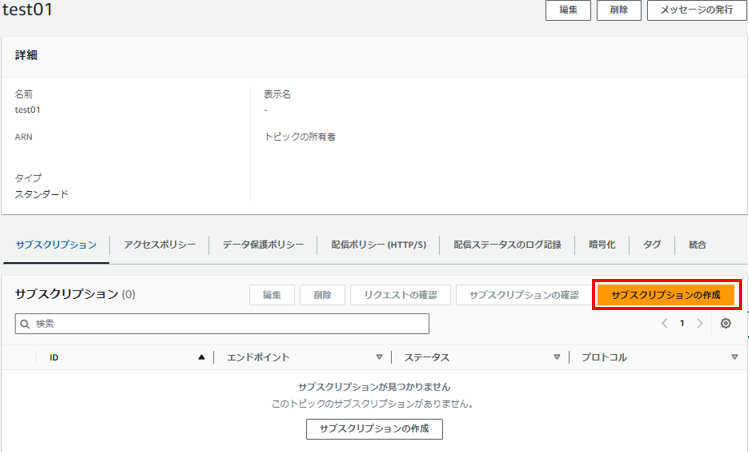Sort ascending by ID column arrow
Screen dimensions: 749x452
[202, 357]
